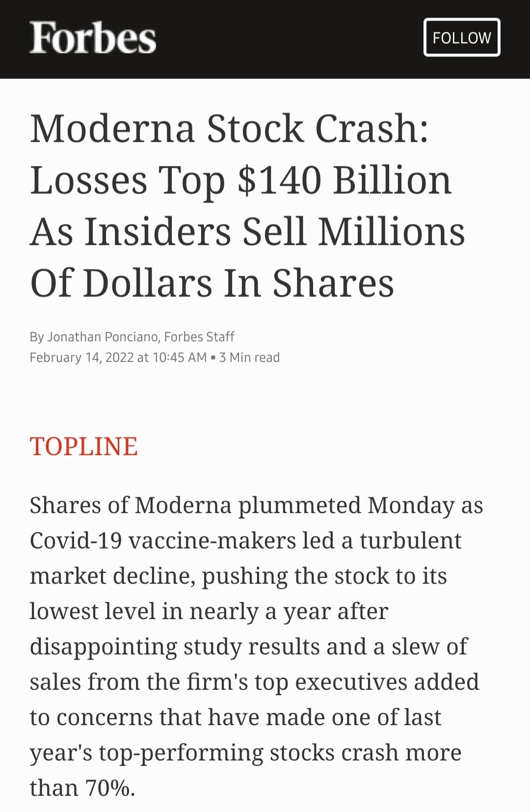Click "70%" at the paragraph's end

[109, 788]
